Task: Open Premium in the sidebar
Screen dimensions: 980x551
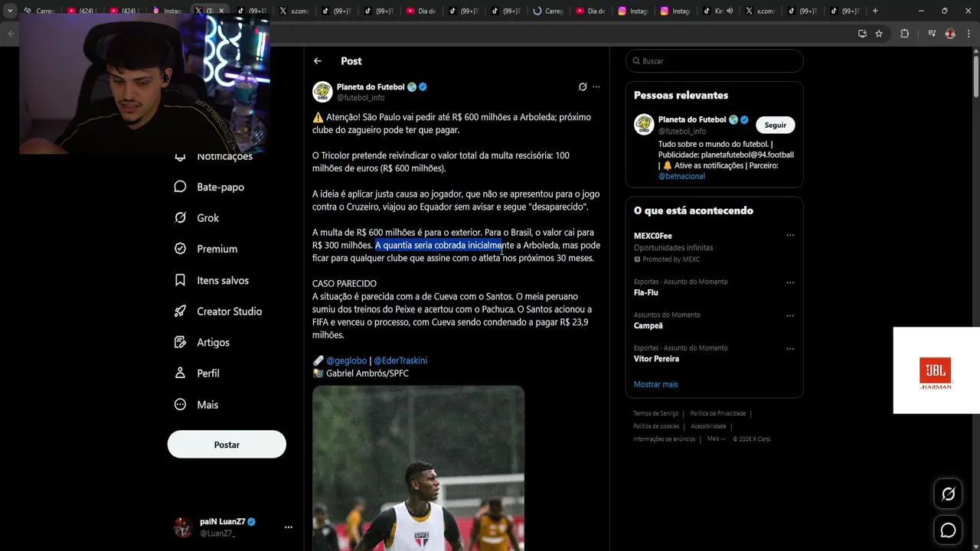Action: point(206,249)
